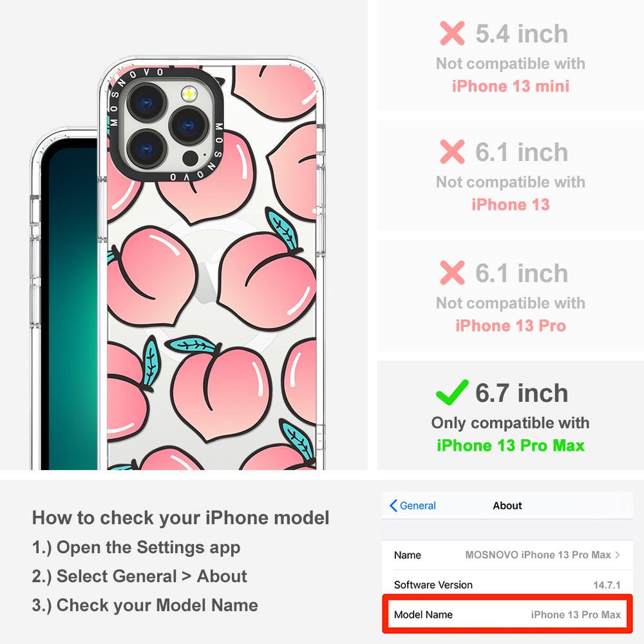Select the iPhone 13 mini label
The width and height of the screenshot is (644, 644).
(x=511, y=86)
